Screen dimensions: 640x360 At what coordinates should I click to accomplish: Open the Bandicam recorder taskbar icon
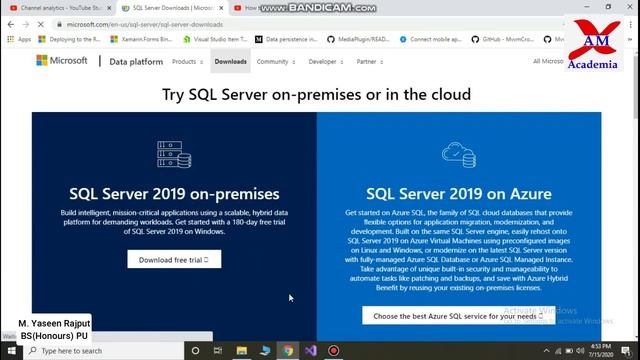(x=333, y=351)
